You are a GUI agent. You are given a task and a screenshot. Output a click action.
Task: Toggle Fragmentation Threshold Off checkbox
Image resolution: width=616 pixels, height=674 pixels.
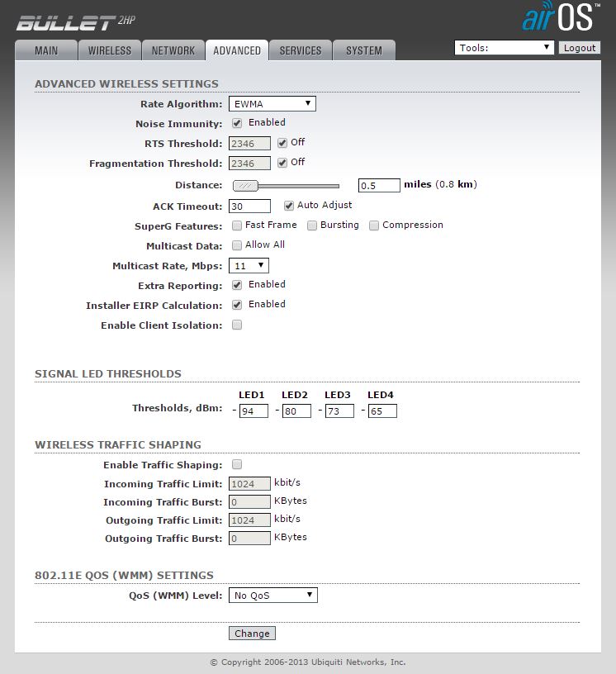click(282, 163)
